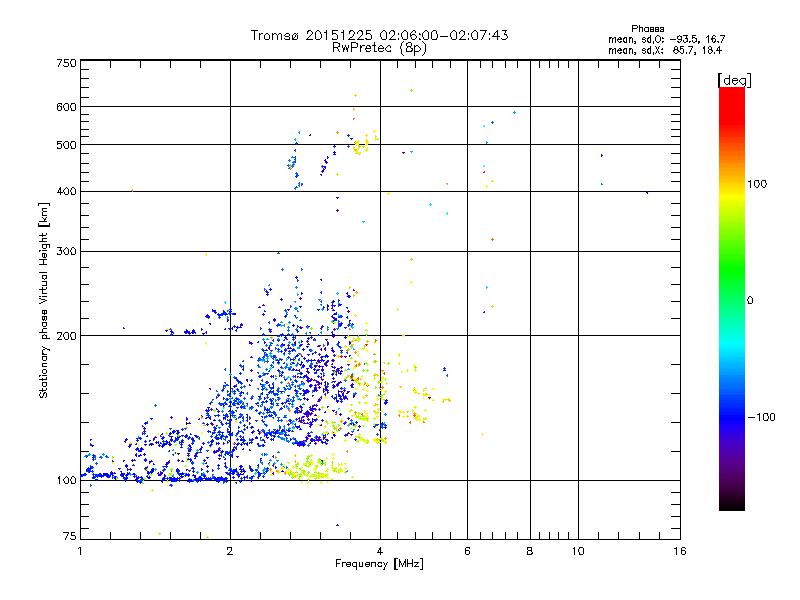
Task: Click the 'mean, sd,X: 85.7, 18.4' text
Action: tap(665, 50)
